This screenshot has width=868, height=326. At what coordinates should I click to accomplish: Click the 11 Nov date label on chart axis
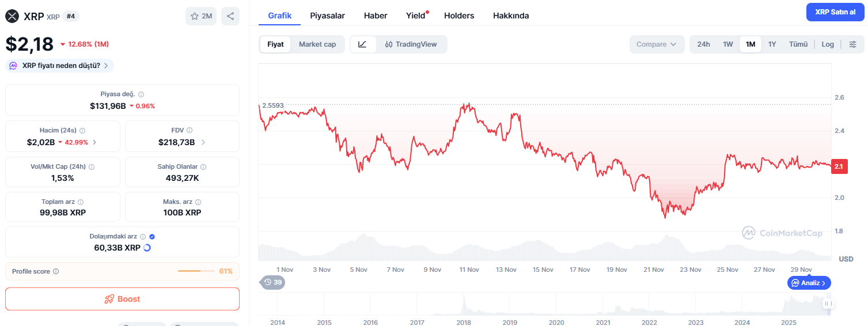[x=469, y=270]
